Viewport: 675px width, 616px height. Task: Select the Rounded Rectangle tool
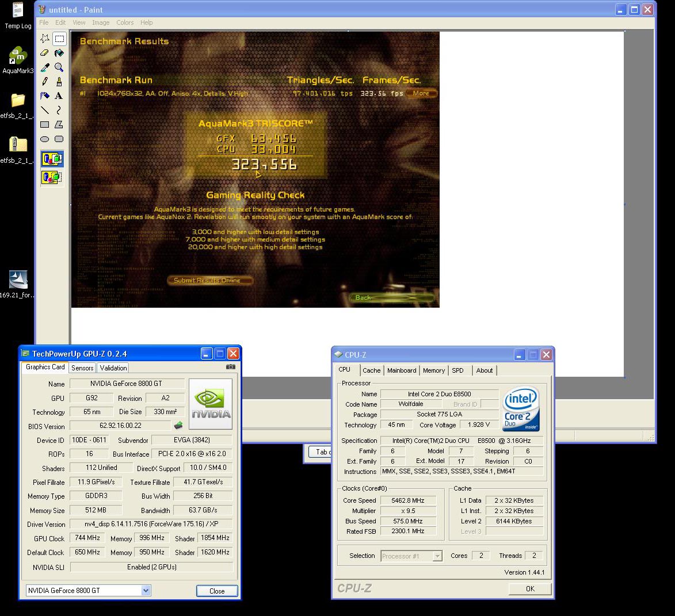[x=59, y=139]
